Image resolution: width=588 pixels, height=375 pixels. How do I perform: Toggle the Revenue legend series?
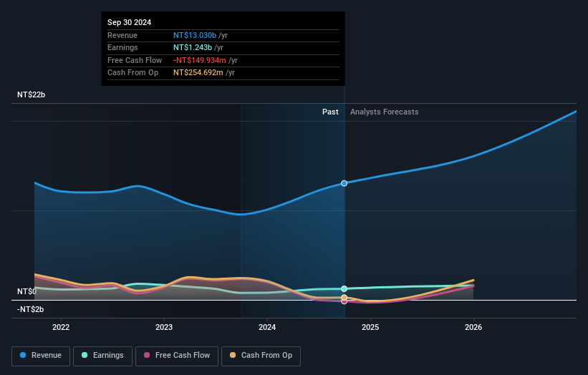(x=41, y=356)
